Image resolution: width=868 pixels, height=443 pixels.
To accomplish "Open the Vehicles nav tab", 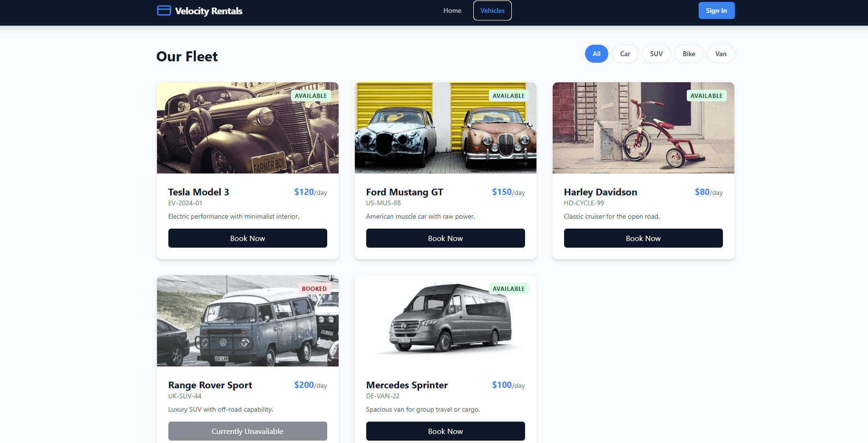I will point(492,10).
